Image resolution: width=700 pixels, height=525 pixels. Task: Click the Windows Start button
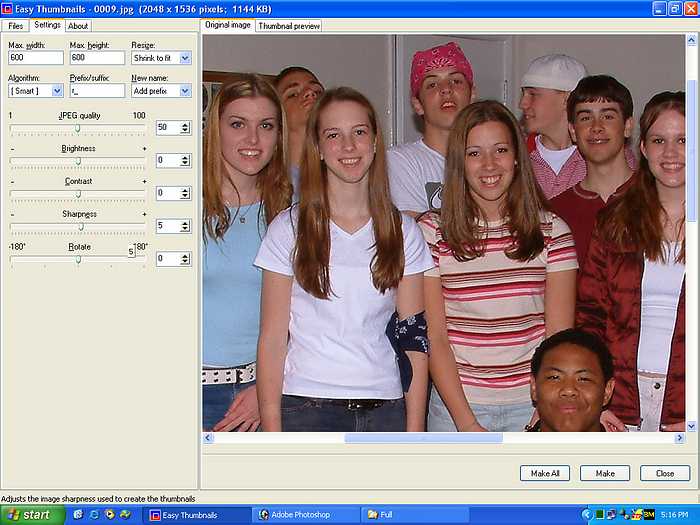pos(31,515)
